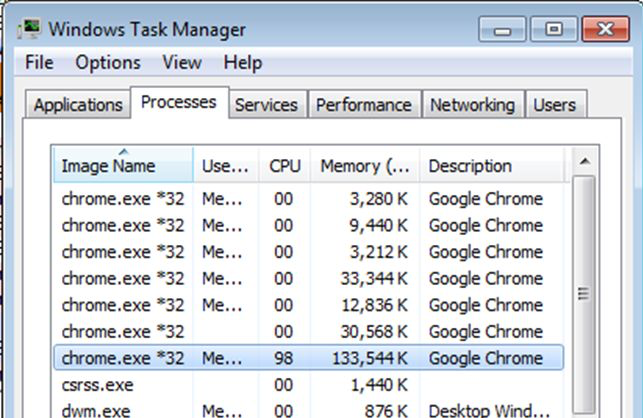643x418 pixels.
Task: Click the User Name column header
Action: [225, 166]
